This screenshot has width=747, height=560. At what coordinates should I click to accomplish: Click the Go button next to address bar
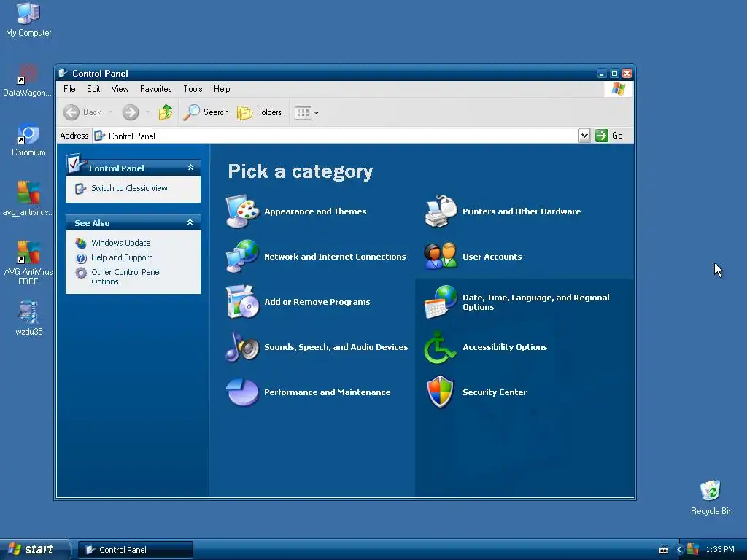click(x=609, y=136)
